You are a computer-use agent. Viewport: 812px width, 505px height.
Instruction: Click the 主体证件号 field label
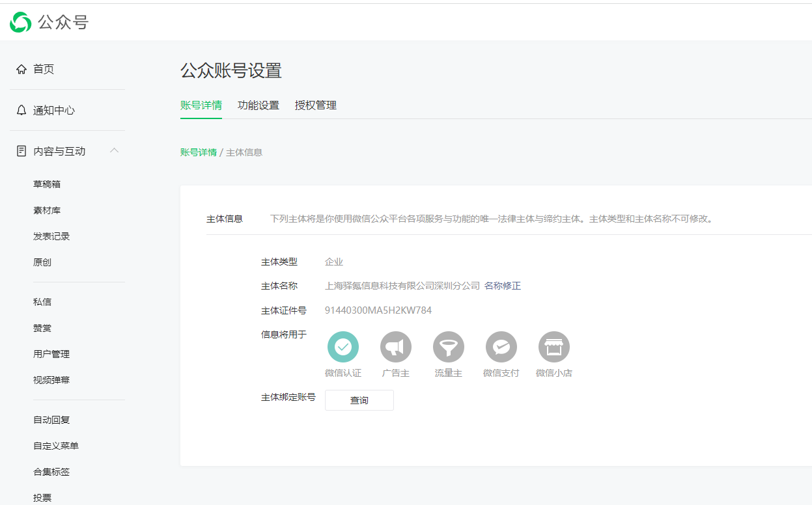coord(284,310)
